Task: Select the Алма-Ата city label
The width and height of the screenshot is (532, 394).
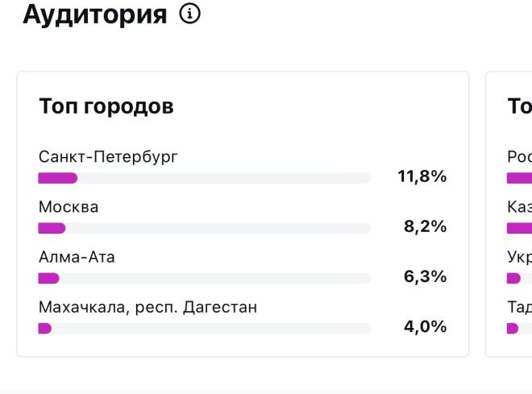Action: coord(77,257)
